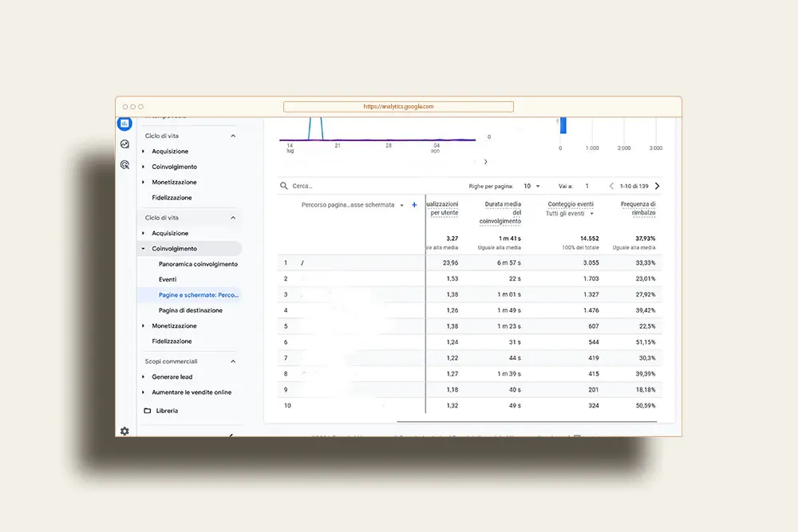Go to previous page of table rows
Viewport: 798px width, 532px height.
point(611,186)
